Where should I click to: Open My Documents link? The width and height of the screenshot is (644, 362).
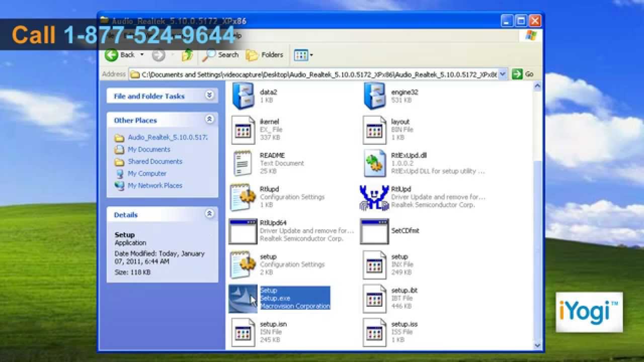(148, 149)
